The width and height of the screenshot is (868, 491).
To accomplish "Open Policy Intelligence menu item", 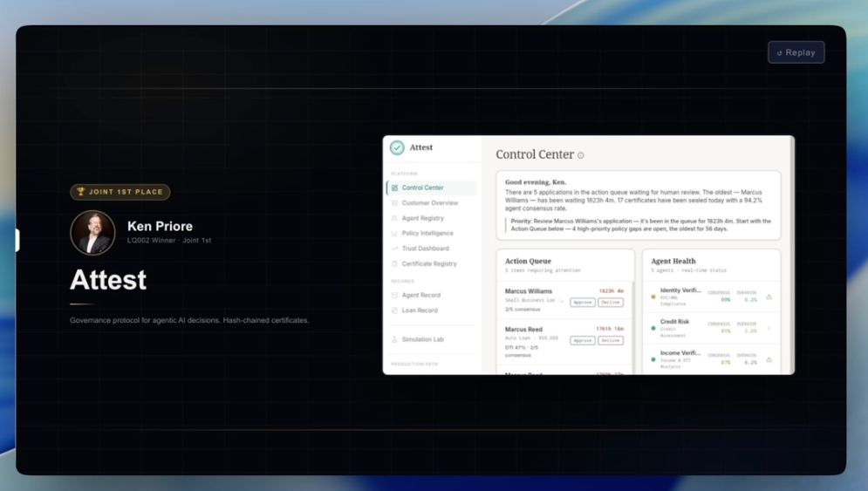I will pos(431,234).
